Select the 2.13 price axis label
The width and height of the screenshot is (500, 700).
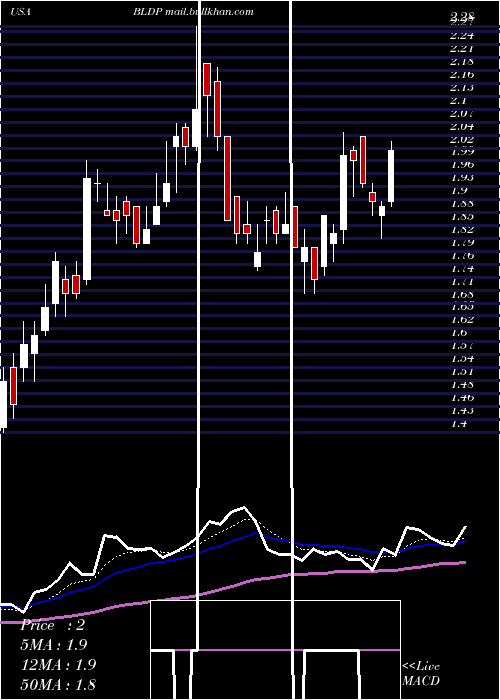click(x=462, y=88)
